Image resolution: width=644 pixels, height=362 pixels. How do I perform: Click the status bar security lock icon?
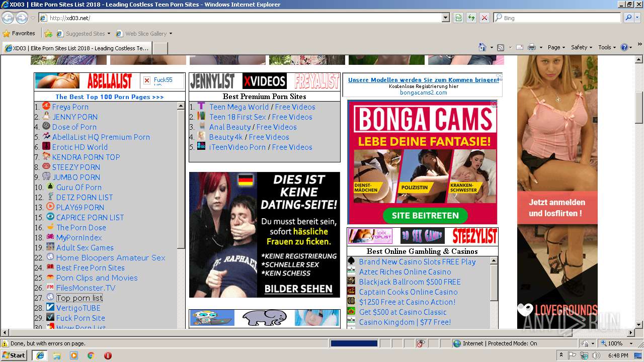tap(586, 343)
